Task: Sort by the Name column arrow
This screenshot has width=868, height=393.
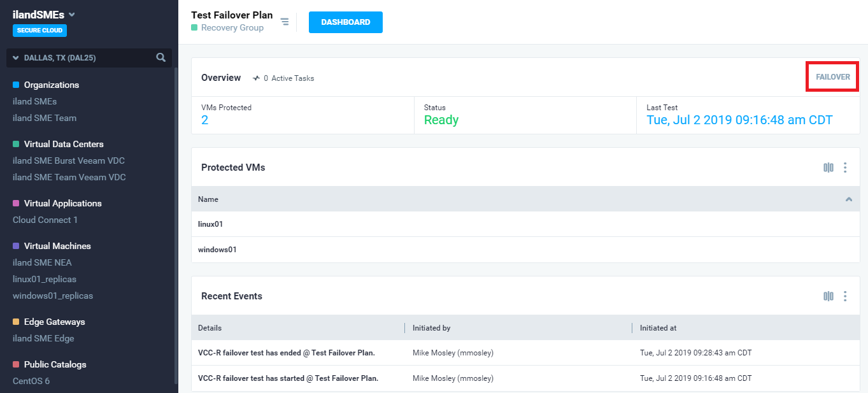Action: (x=848, y=199)
